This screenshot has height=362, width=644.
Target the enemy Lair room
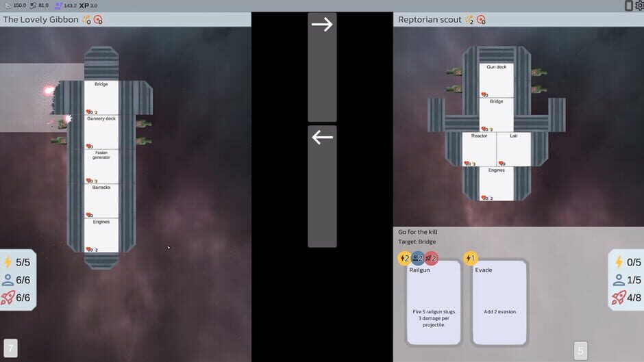point(513,149)
